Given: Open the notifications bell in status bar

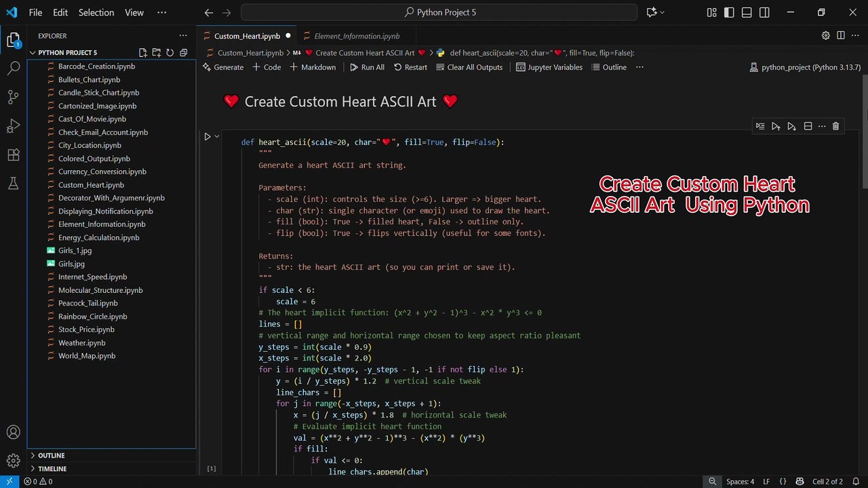Looking at the screenshot, I should pyautogui.click(x=854, y=481).
